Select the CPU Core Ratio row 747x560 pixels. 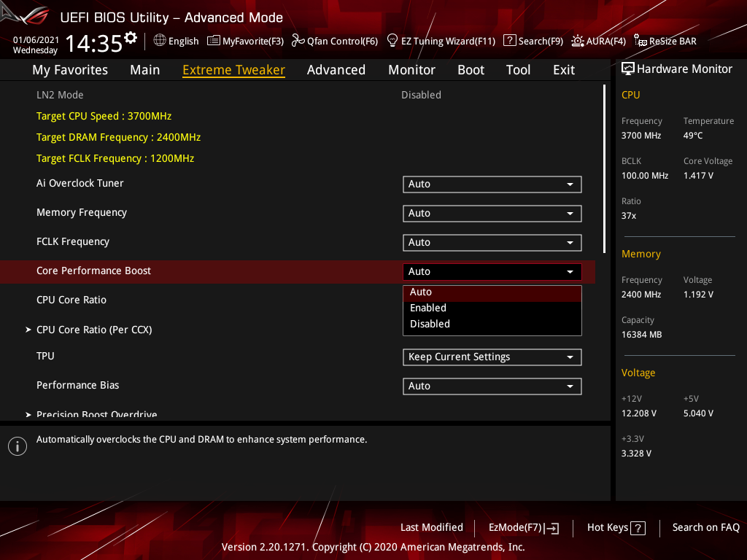pos(298,300)
